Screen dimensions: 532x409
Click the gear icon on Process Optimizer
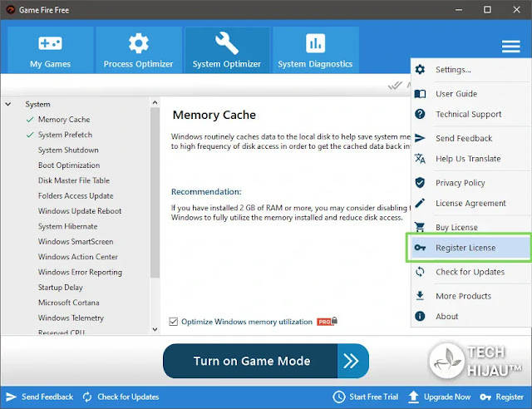tap(139, 43)
